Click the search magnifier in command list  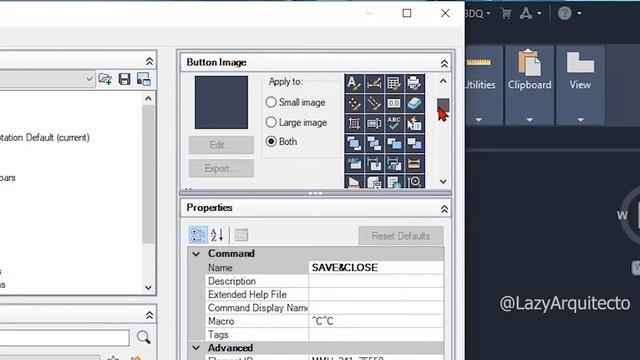[x=143, y=337]
